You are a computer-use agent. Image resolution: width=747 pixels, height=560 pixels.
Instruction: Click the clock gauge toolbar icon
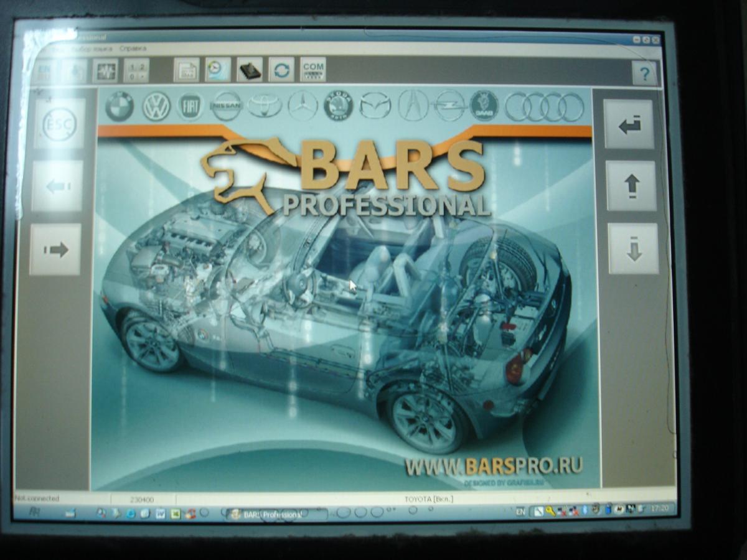click(218, 70)
